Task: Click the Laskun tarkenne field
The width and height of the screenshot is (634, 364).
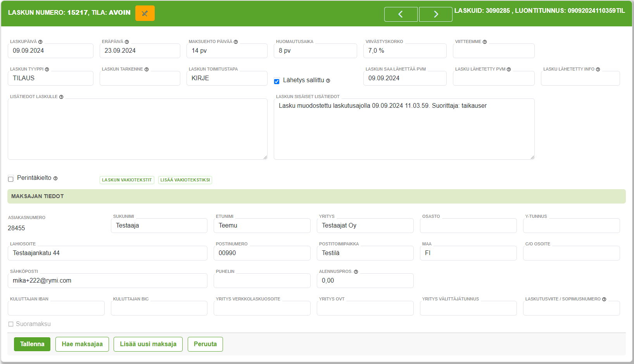Action: click(x=140, y=78)
